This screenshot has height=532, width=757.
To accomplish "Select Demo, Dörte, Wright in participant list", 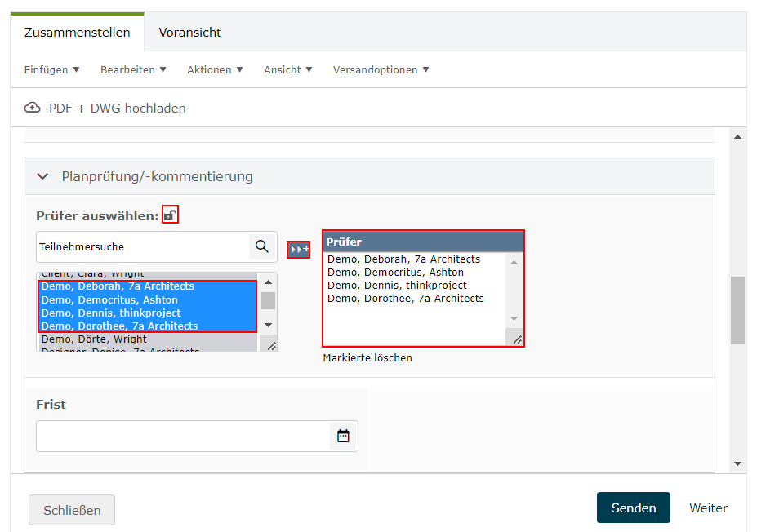I will [x=94, y=339].
